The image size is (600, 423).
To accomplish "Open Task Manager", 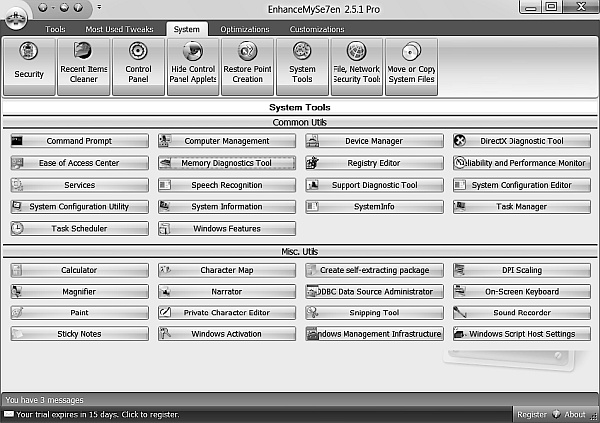I will pos(522,206).
